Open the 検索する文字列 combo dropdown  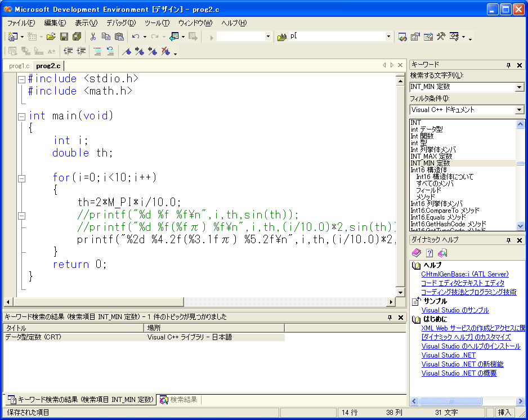pyautogui.click(x=519, y=87)
